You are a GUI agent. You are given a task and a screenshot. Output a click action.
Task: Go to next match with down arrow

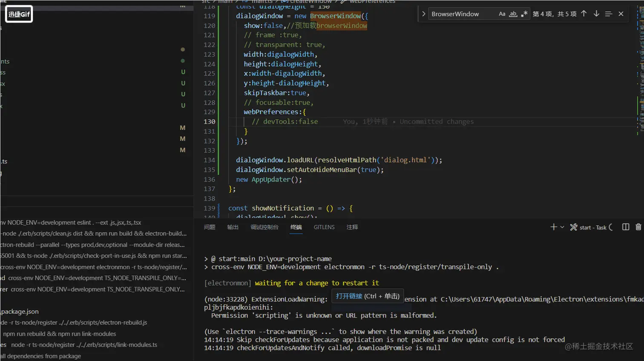point(596,14)
